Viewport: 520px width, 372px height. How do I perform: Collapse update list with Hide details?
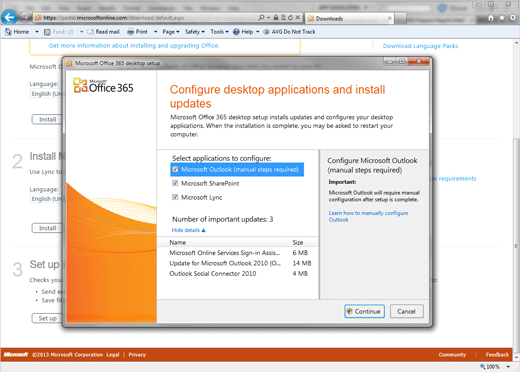pyautogui.click(x=188, y=230)
